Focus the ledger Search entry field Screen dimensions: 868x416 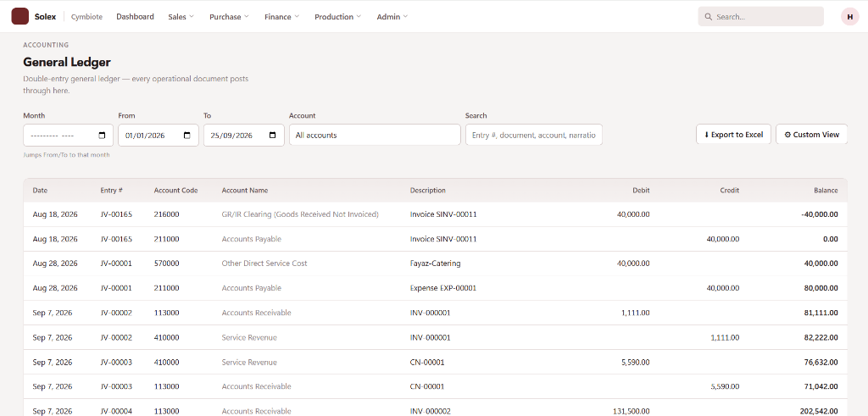534,135
